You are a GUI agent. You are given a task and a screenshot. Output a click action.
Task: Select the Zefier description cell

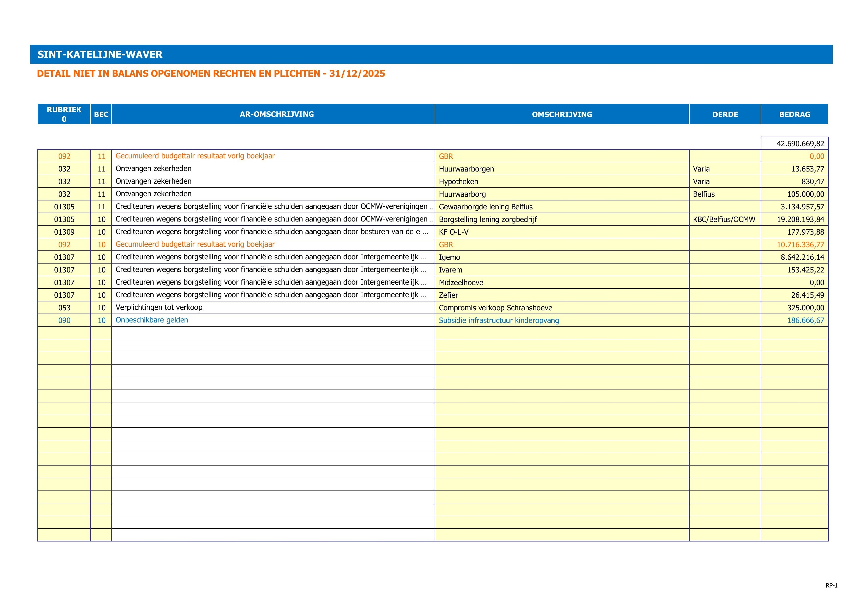click(562, 295)
